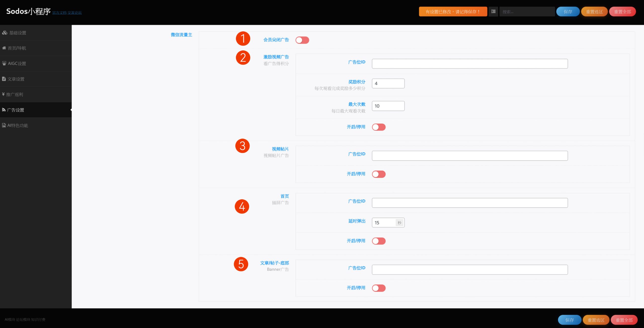The width and height of the screenshot is (644, 328).
Task: Click the expand-all list icon near search
Action: (x=493, y=12)
